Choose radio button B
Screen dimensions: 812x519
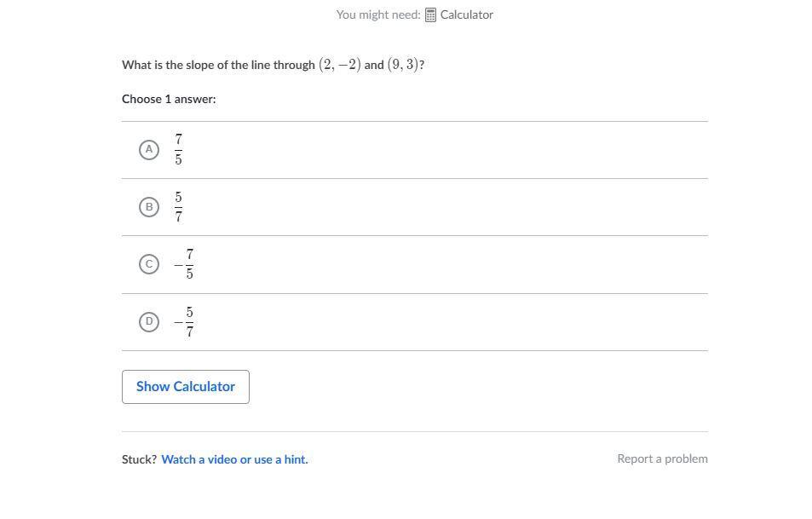pyautogui.click(x=149, y=207)
